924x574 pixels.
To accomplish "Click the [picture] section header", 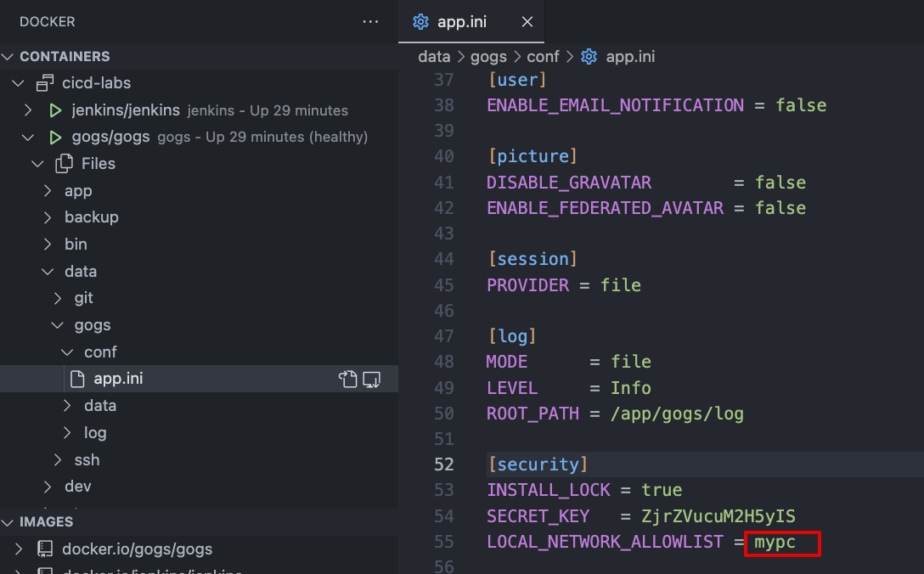I will [532, 156].
